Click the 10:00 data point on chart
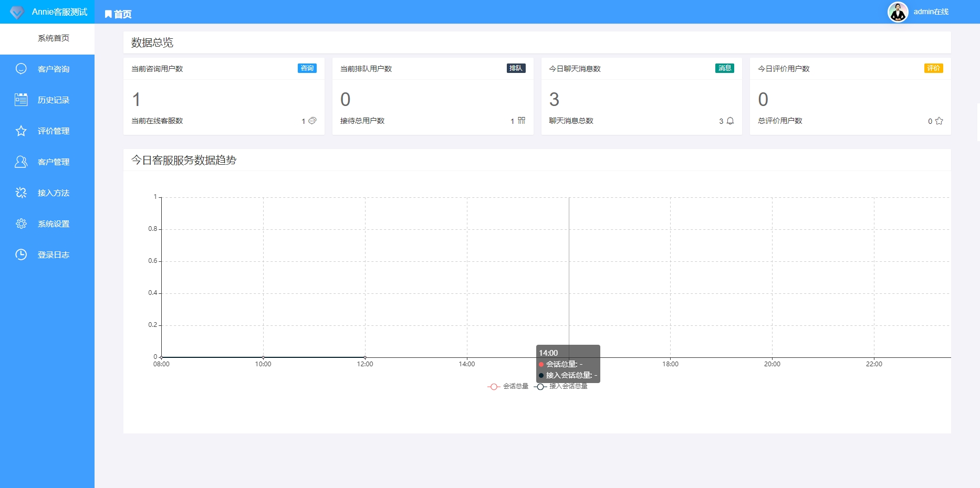Screen dimensions: 980x488 [263, 357]
